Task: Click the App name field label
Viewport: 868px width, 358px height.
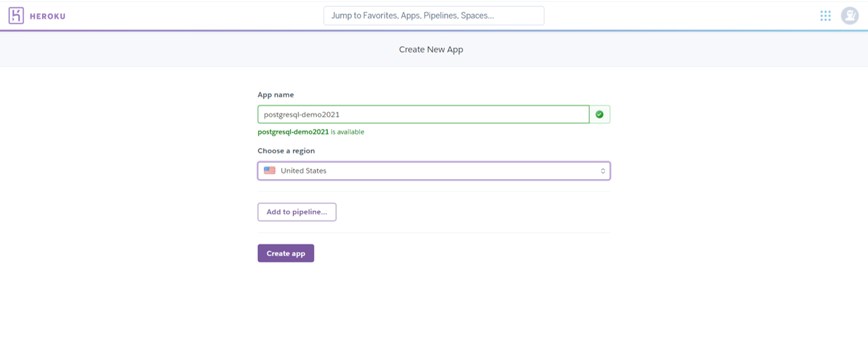Action: 276,95
